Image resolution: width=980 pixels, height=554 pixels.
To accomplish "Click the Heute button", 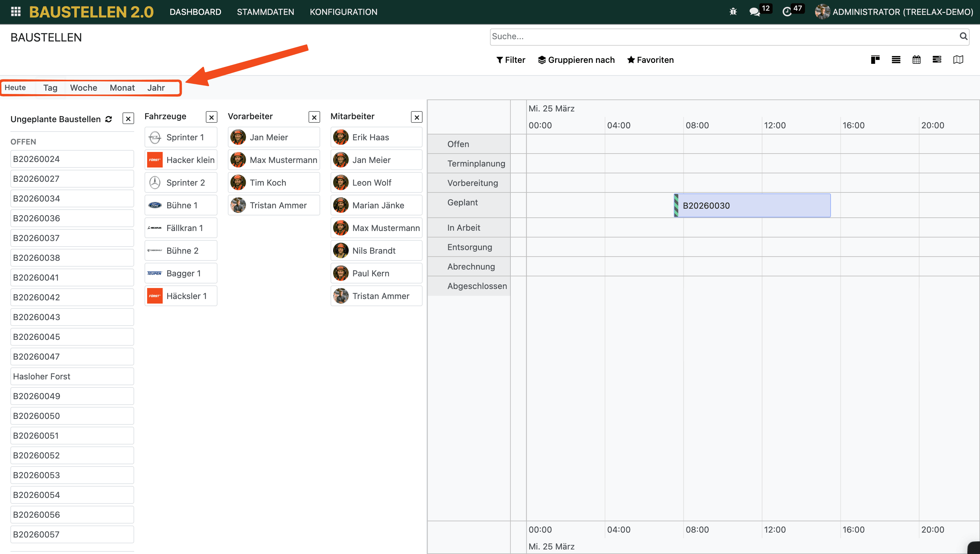I will pos(15,87).
